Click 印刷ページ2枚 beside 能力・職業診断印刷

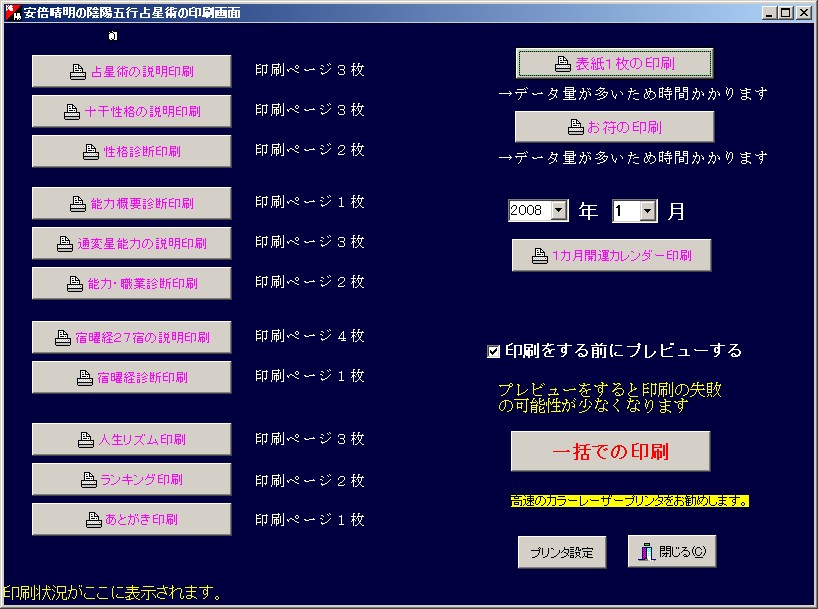(309, 282)
